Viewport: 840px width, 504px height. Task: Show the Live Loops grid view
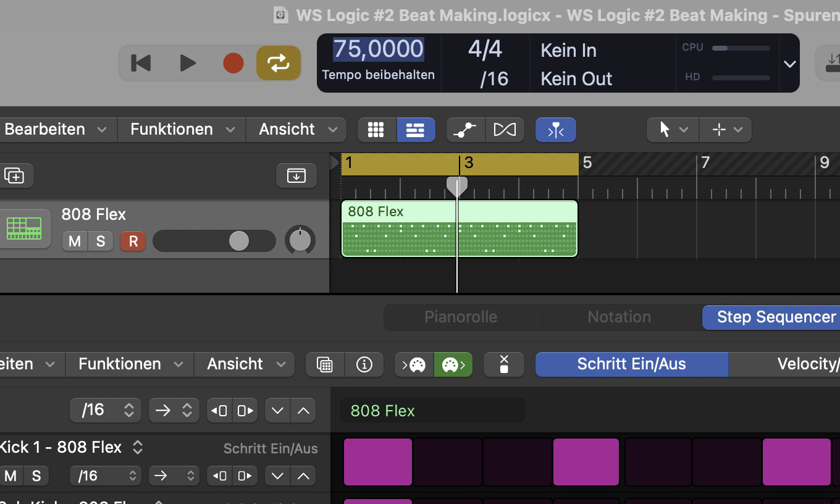376,130
